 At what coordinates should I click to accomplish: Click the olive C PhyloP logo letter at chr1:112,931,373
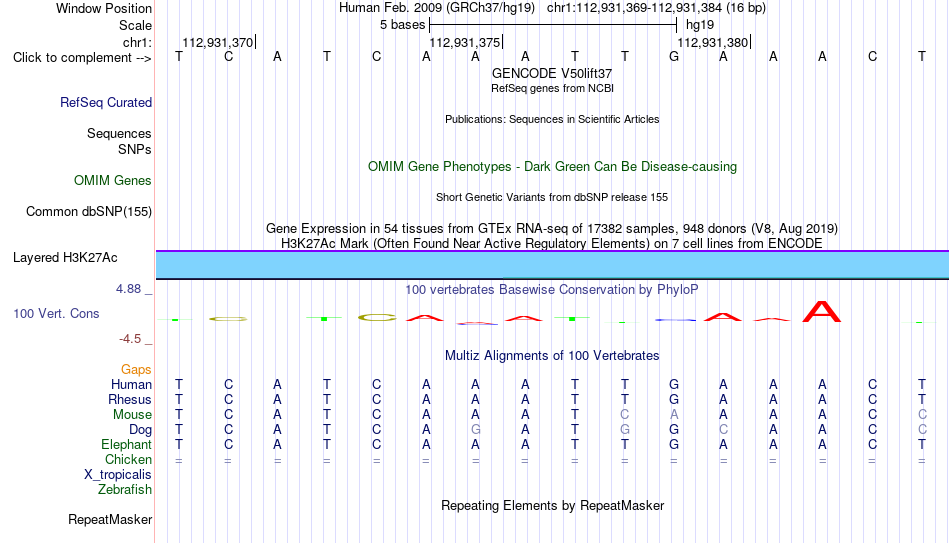pos(376,318)
